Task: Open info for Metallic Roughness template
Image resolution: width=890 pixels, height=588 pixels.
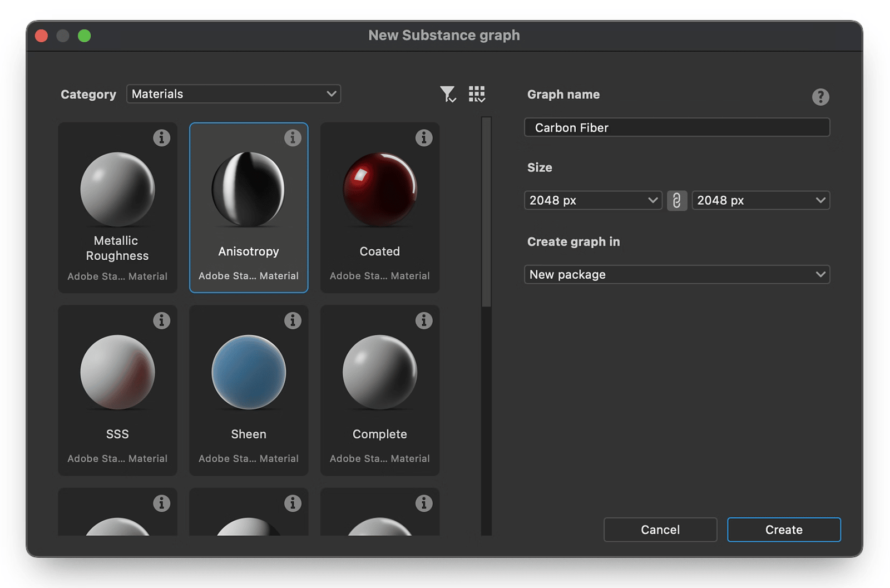Action: click(x=161, y=137)
